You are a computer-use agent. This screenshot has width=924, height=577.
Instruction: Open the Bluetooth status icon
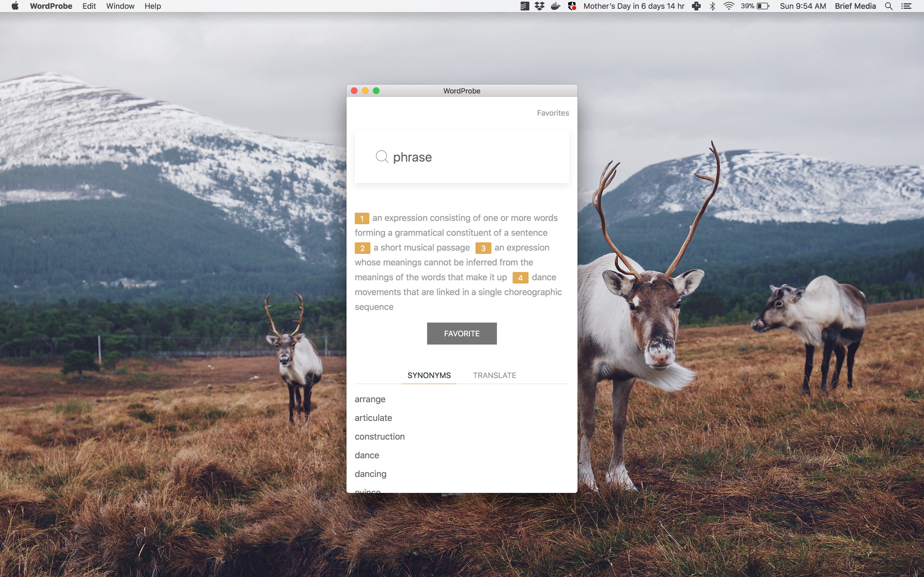713,6
